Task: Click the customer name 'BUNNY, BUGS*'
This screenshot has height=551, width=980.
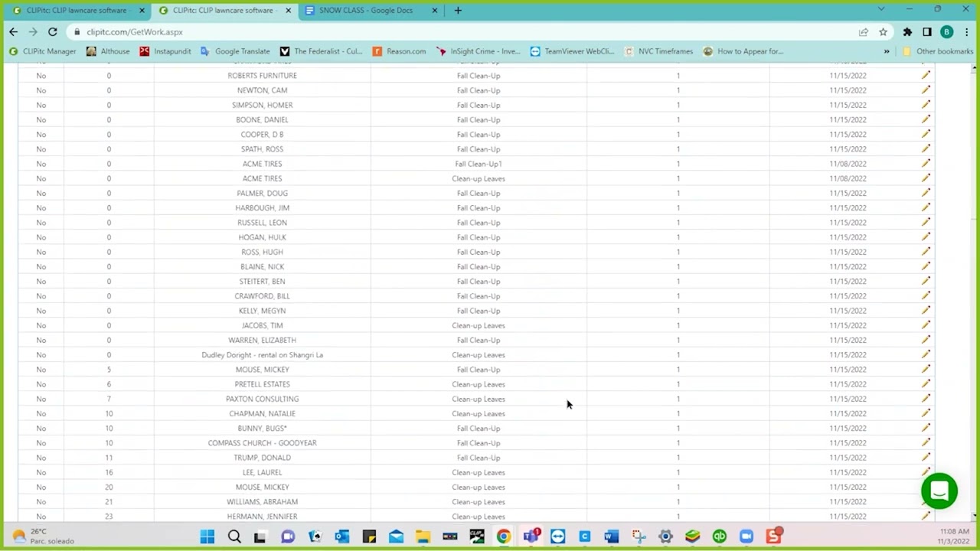Action: (262, 428)
